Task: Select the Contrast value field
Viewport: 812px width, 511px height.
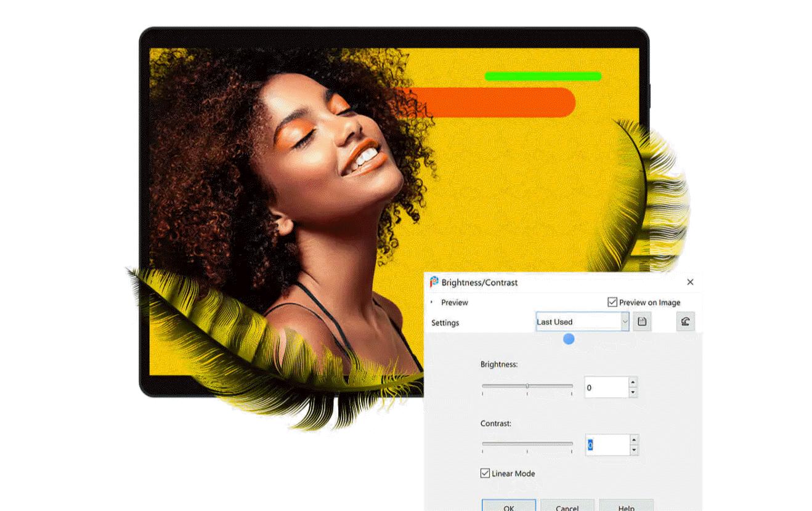Action: click(607, 445)
